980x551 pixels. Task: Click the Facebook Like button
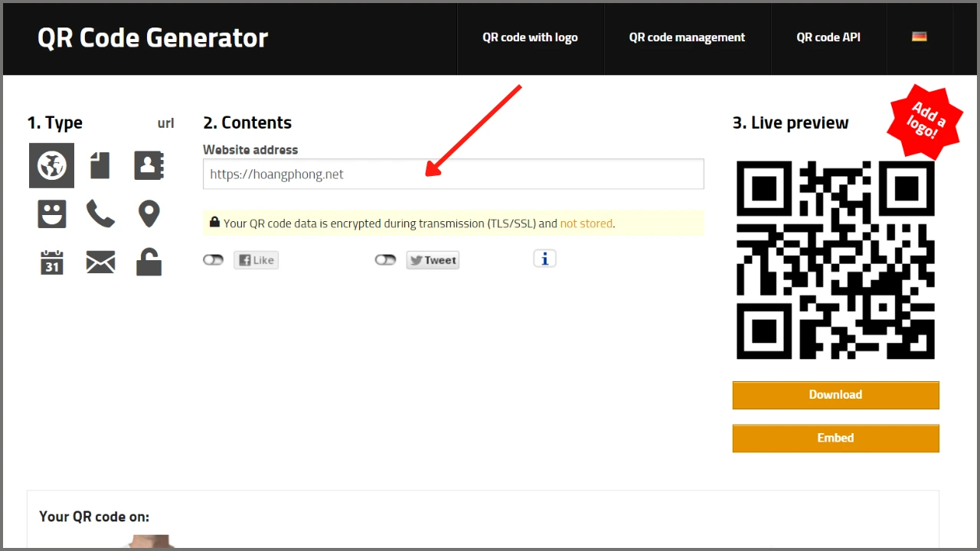256,260
